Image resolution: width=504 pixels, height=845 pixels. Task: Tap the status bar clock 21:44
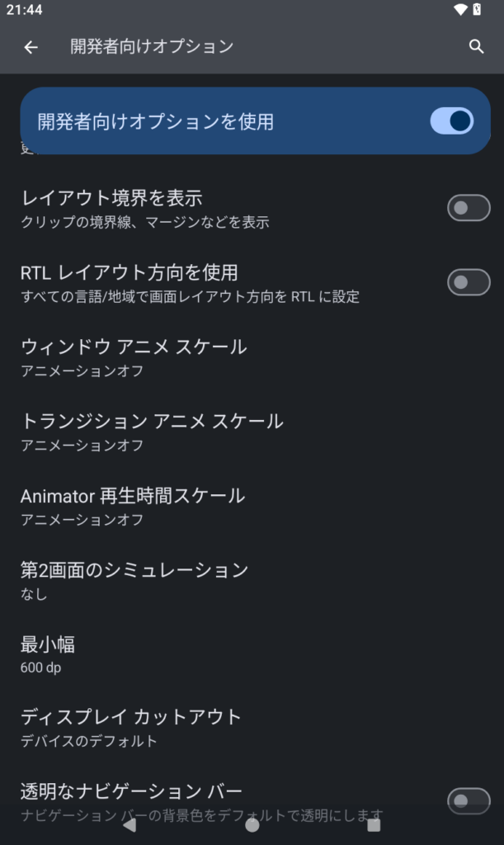[x=24, y=10]
